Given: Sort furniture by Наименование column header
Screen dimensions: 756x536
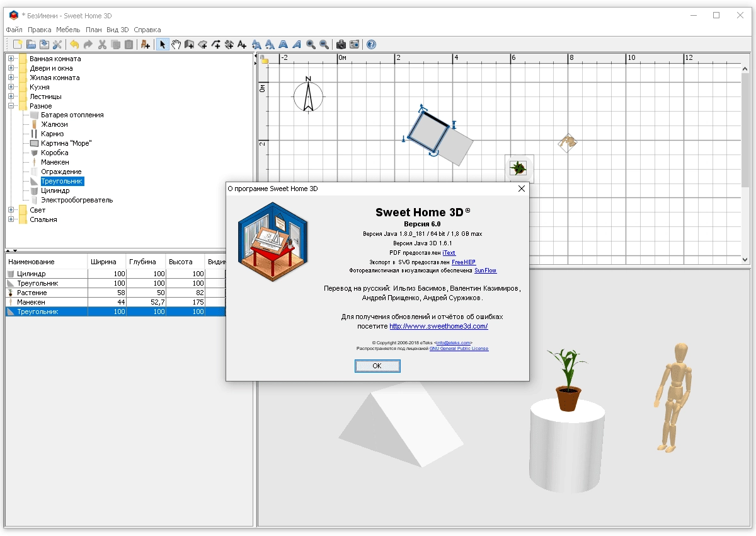Looking at the screenshot, I should 46,261.
